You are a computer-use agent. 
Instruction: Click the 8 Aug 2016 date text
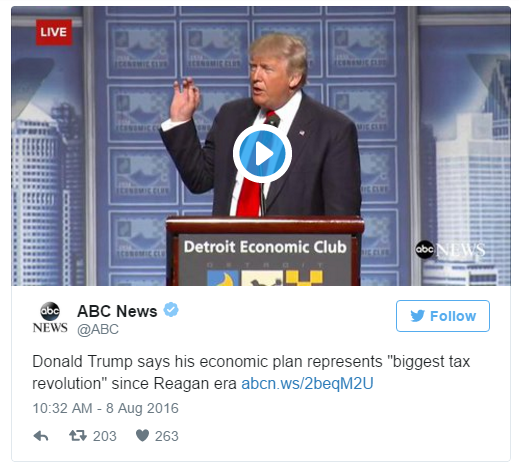142,408
